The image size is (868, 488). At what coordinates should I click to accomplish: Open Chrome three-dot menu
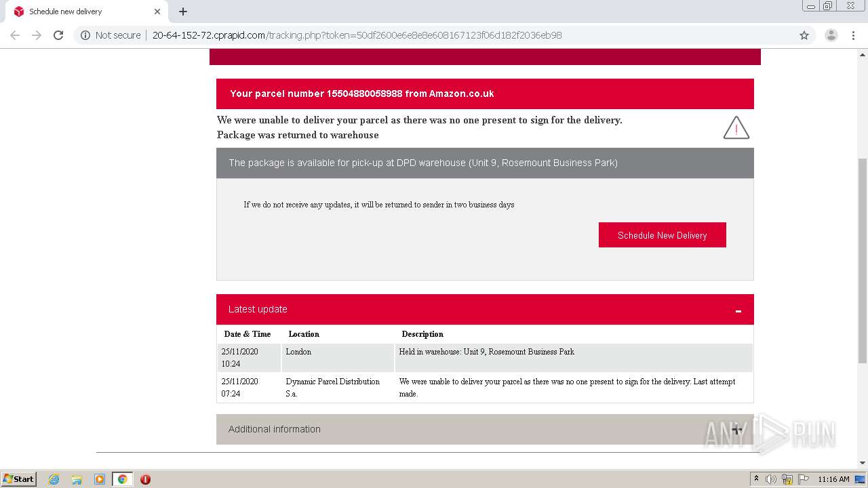[x=852, y=35]
